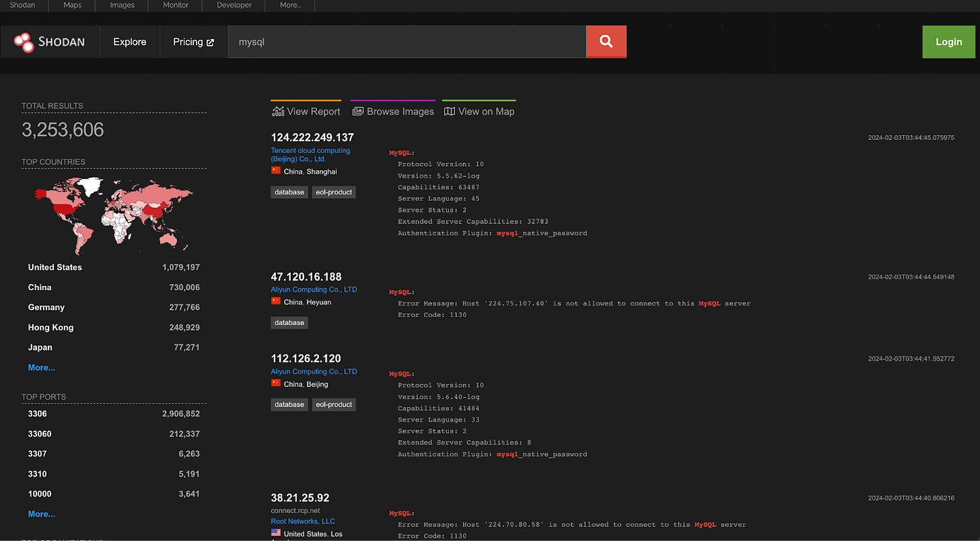Open host 124.222.249.137 result

coord(312,137)
